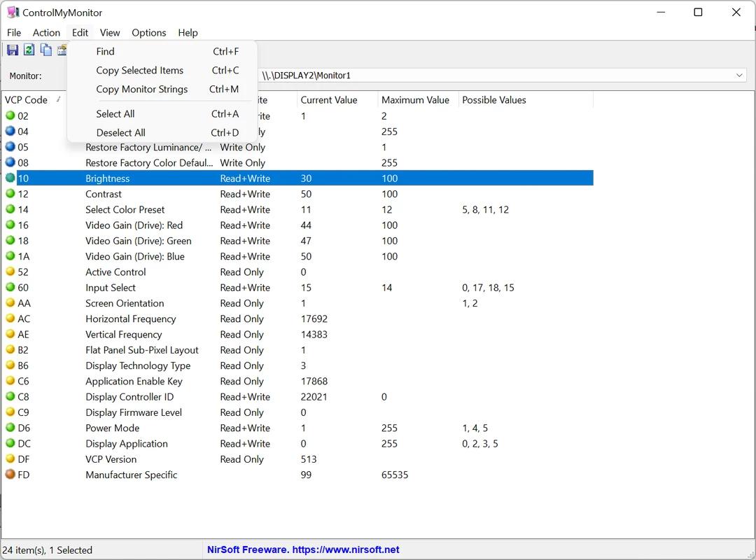Open the Options menu

(149, 33)
